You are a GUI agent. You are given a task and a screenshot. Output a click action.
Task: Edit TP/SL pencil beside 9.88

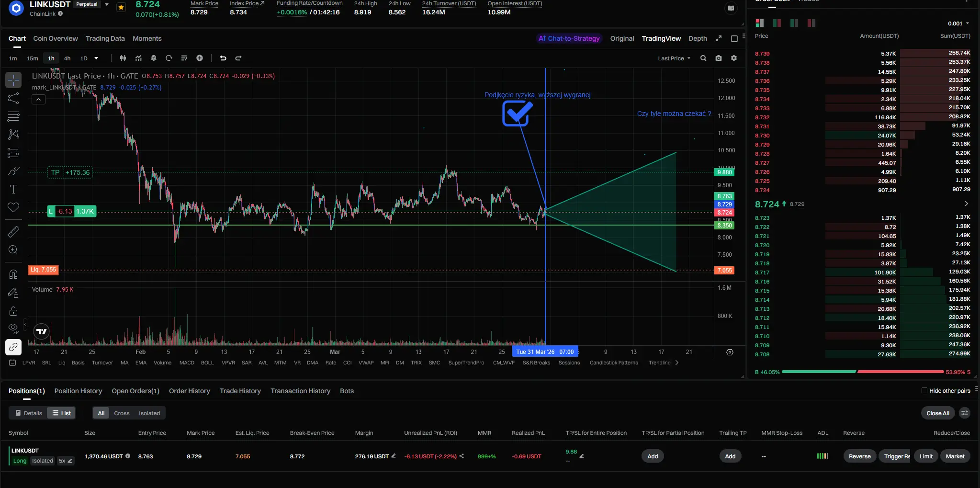[582, 456]
